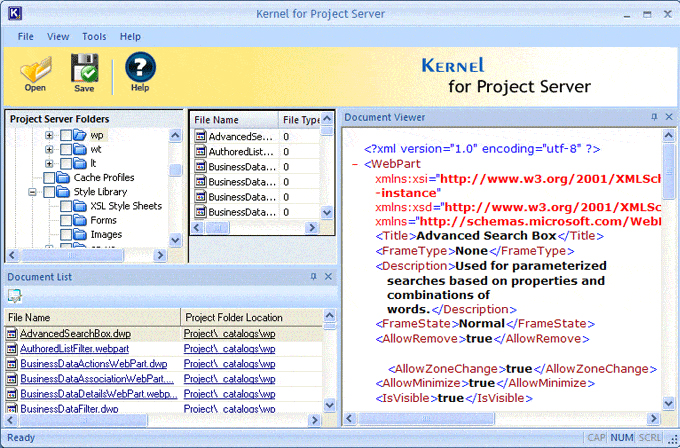Expand the wp folder node
680x448 pixels.
pyautogui.click(x=49, y=135)
